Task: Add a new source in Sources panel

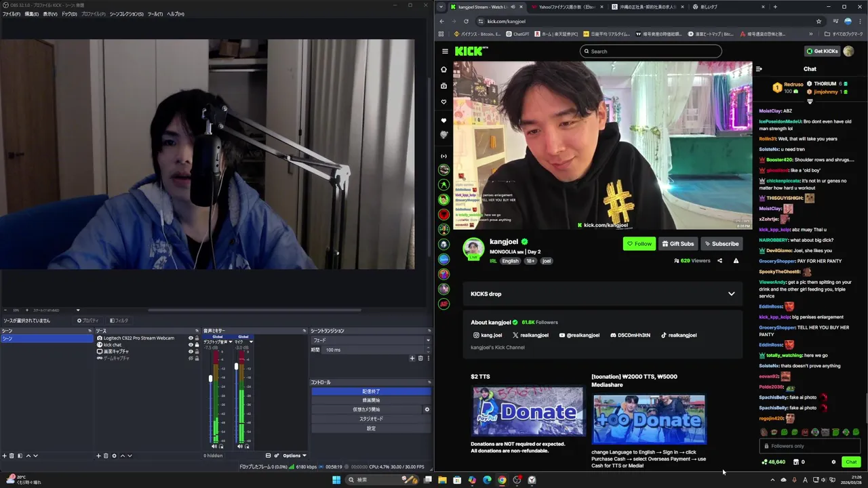Action: tap(98, 455)
